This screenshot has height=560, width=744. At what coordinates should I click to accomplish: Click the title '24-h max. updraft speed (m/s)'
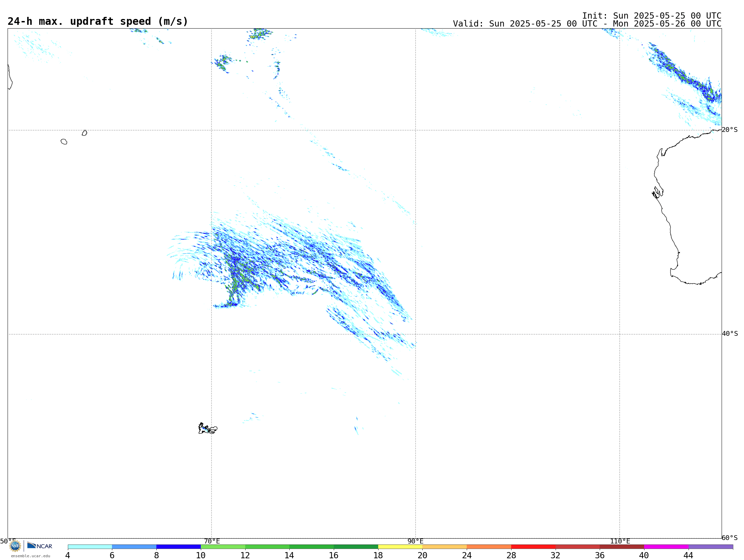pos(98,21)
